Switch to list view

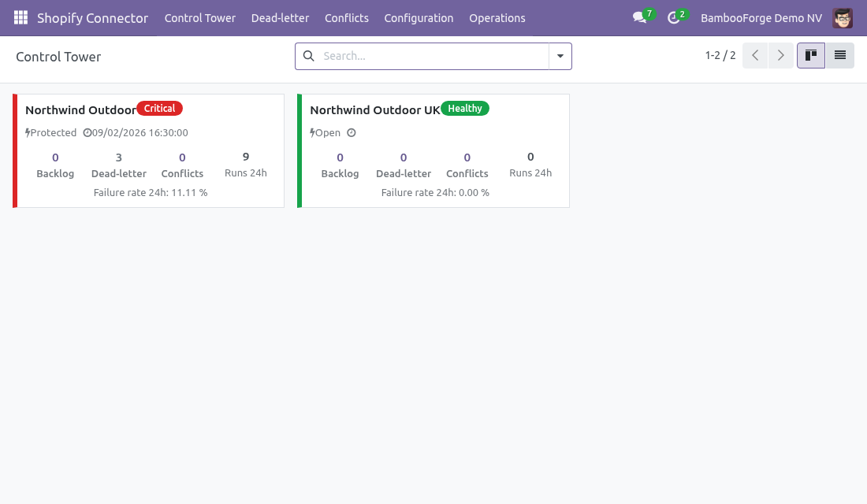tap(840, 55)
